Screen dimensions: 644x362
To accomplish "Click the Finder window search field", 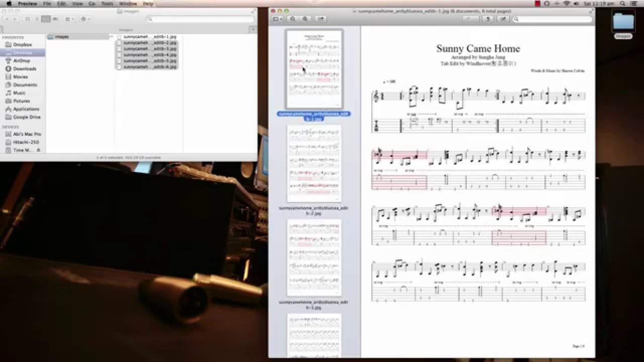I will (199, 19).
